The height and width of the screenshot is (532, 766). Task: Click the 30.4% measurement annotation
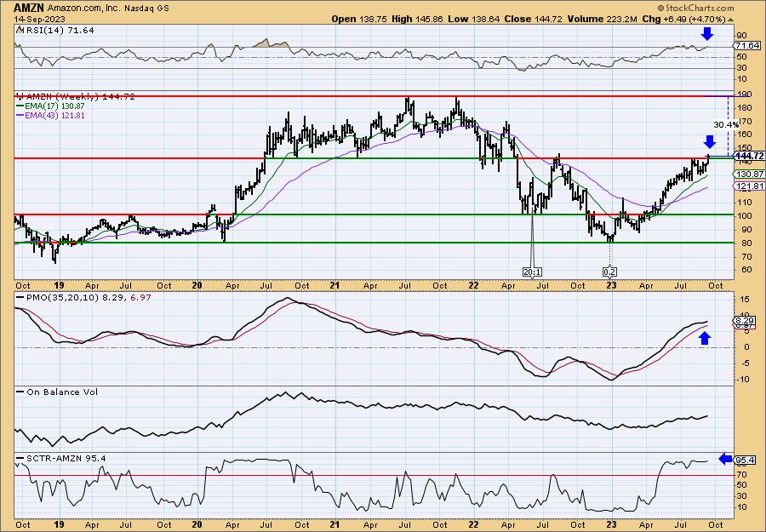tap(727, 125)
